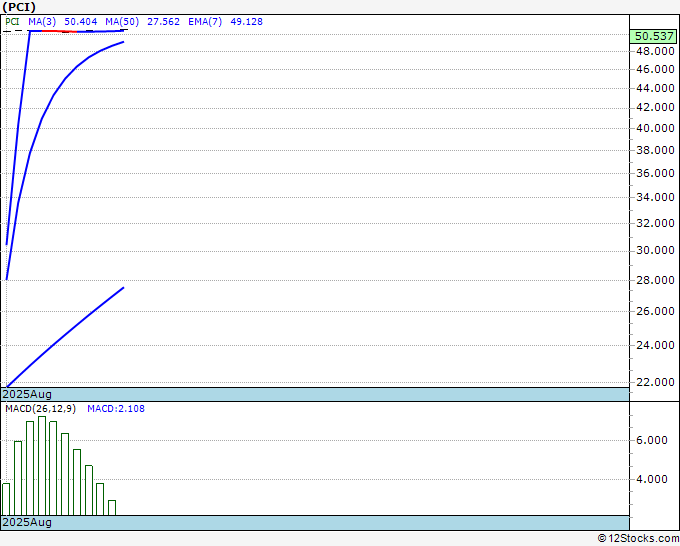Screen dimensions: 680x546
Task: Click the MACD:2.108 value label
Action: [116, 409]
